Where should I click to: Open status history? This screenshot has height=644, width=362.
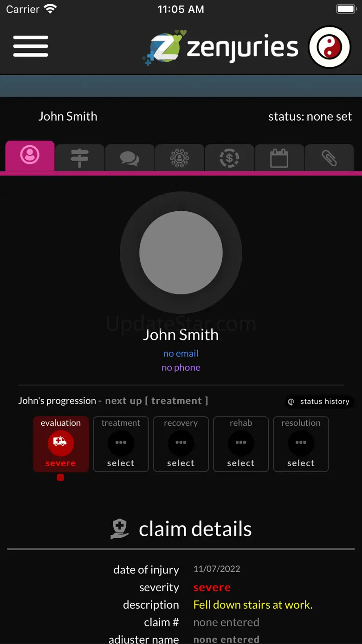coord(319,402)
